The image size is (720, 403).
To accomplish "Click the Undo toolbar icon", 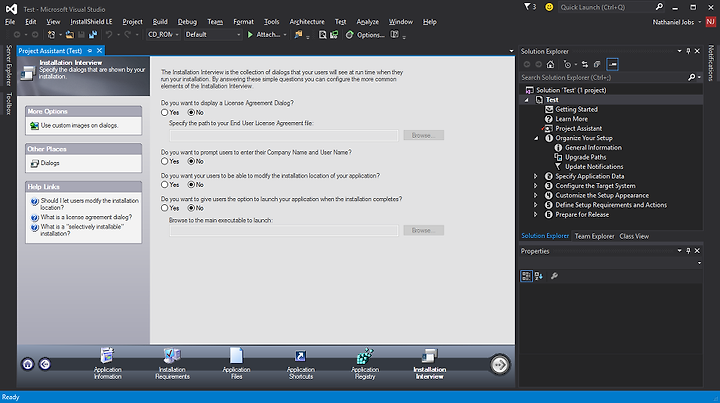I will pyautogui.click(x=109, y=34).
